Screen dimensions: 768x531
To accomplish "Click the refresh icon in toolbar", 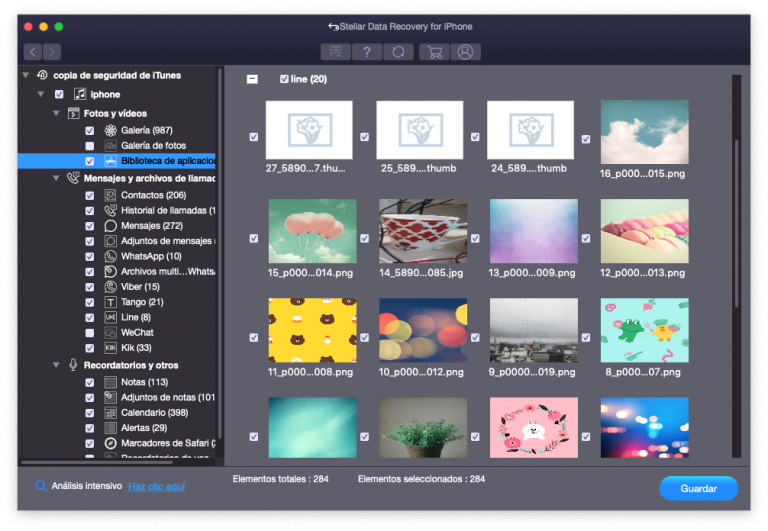I will coord(399,52).
